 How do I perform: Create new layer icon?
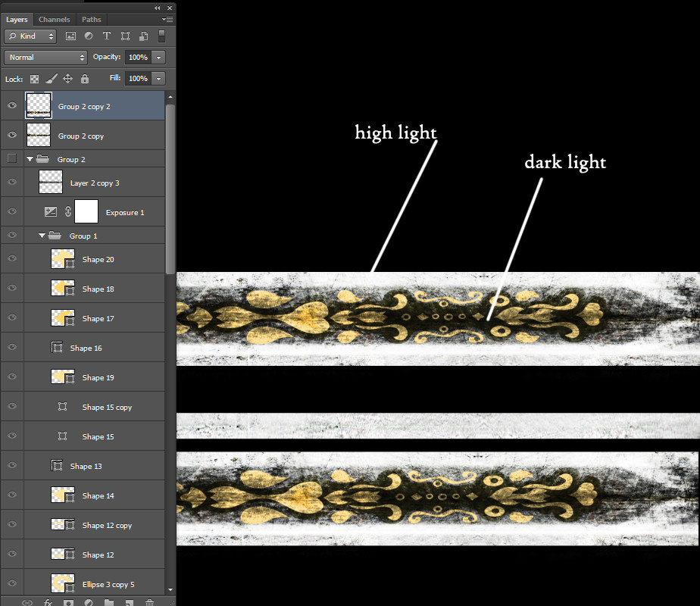129,602
